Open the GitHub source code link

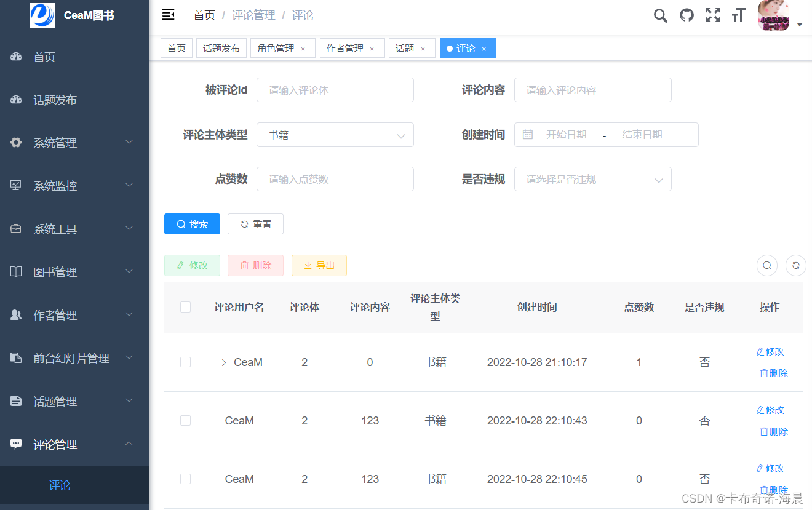point(687,15)
